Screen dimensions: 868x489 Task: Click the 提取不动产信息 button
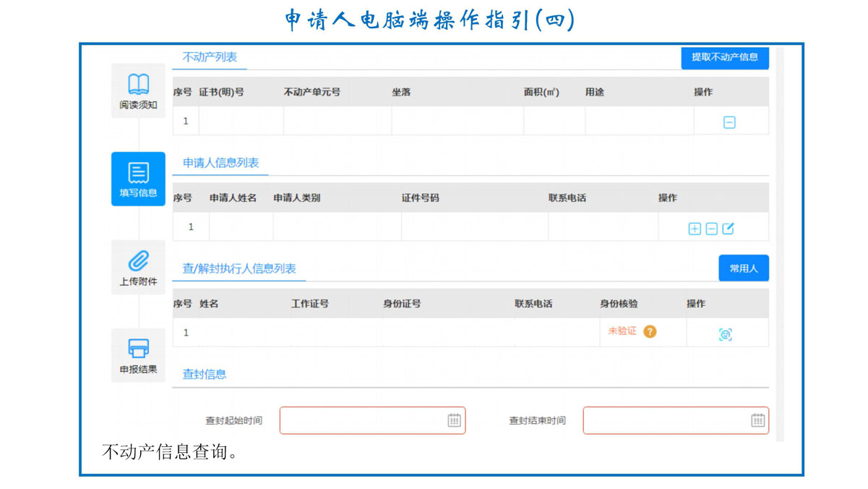point(724,57)
